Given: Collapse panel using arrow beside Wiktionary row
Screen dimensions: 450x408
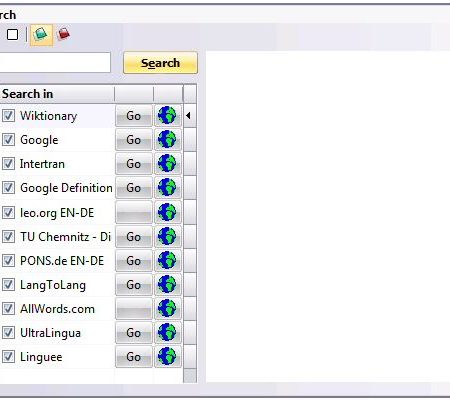Looking at the screenshot, I should 188,116.
